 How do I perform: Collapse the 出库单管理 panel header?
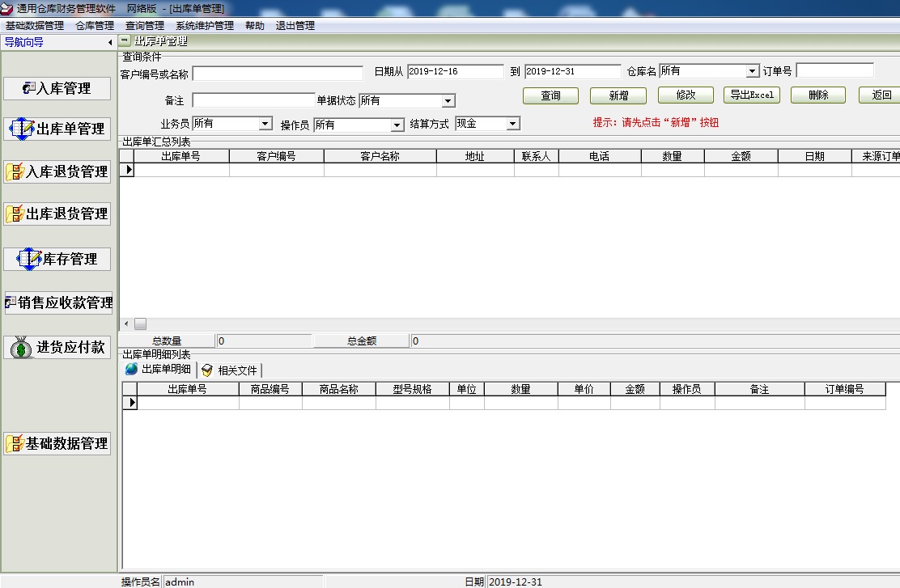point(125,40)
